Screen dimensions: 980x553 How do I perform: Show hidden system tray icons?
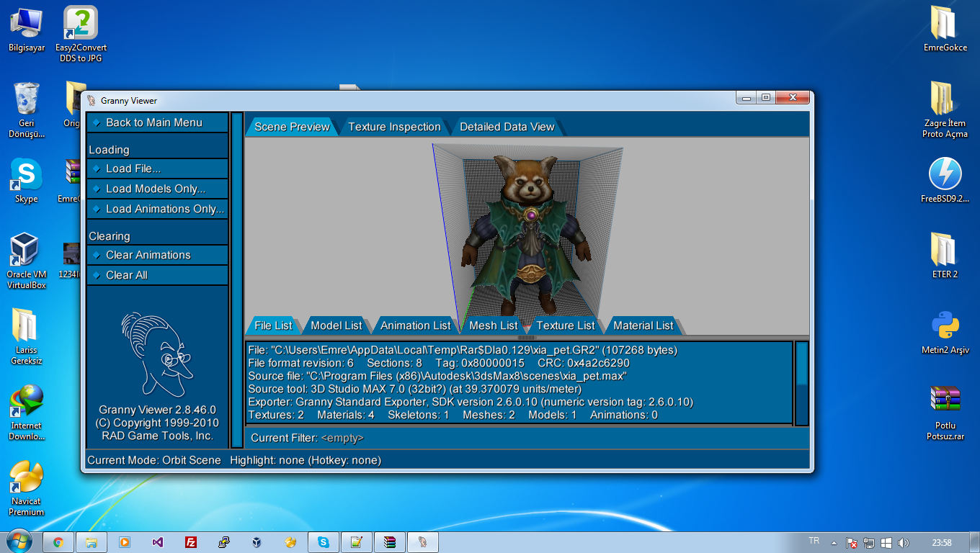click(834, 543)
